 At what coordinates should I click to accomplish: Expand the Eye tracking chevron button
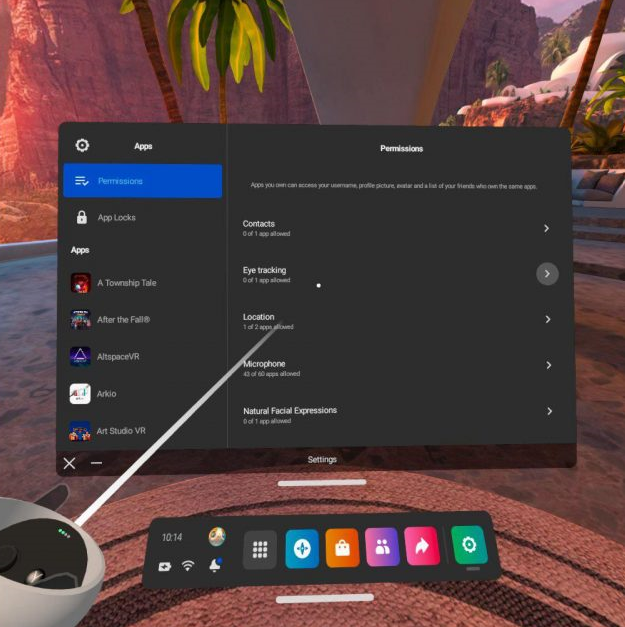click(547, 273)
